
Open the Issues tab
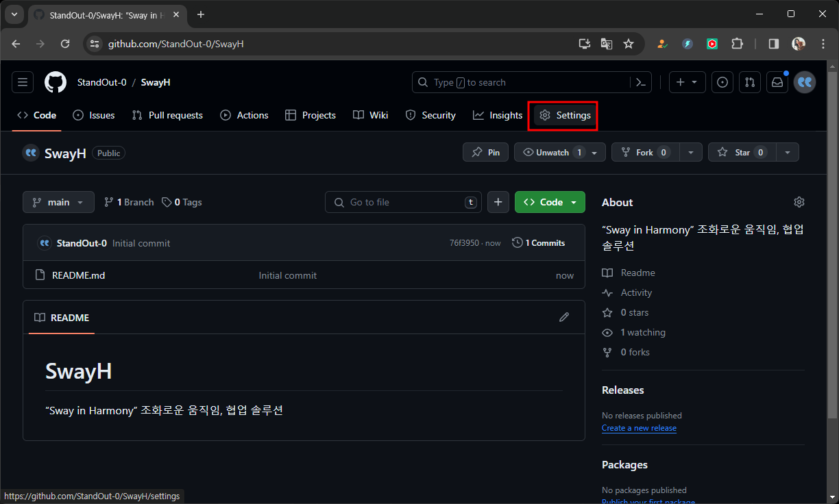click(x=94, y=115)
